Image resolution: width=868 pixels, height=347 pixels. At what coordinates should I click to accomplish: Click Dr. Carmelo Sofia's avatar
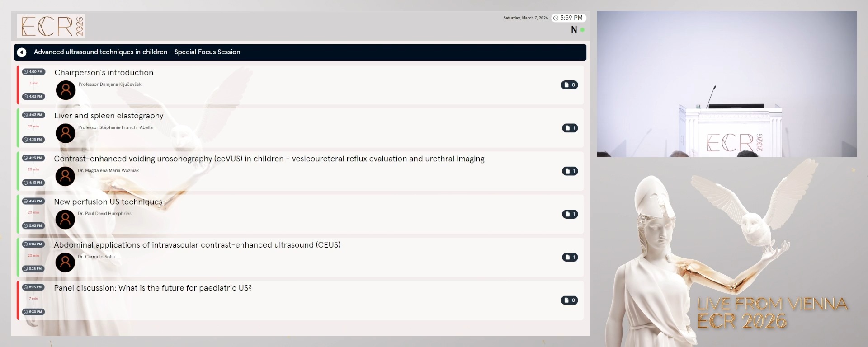coord(65,263)
